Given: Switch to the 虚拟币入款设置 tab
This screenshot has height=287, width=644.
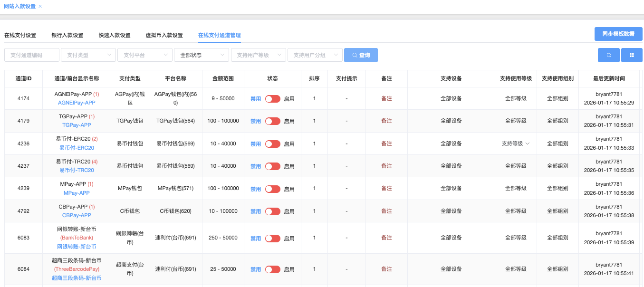Looking at the screenshot, I should (164, 35).
